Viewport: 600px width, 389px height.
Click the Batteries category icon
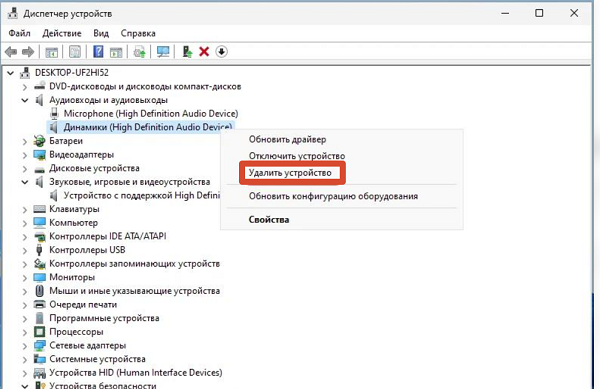click(39, 141)
